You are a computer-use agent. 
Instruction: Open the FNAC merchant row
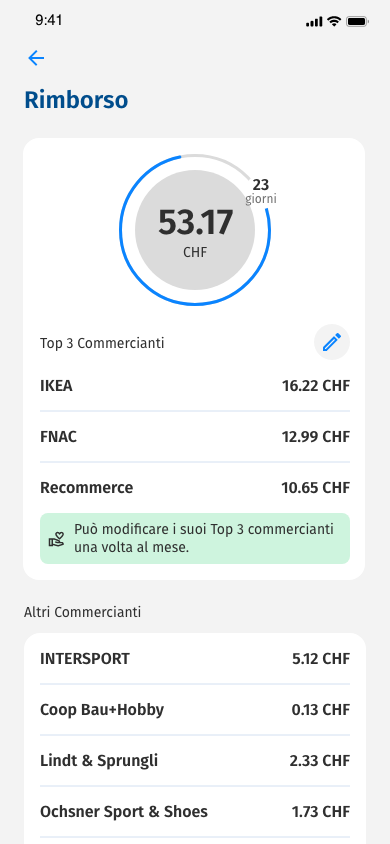click(195, 437)
